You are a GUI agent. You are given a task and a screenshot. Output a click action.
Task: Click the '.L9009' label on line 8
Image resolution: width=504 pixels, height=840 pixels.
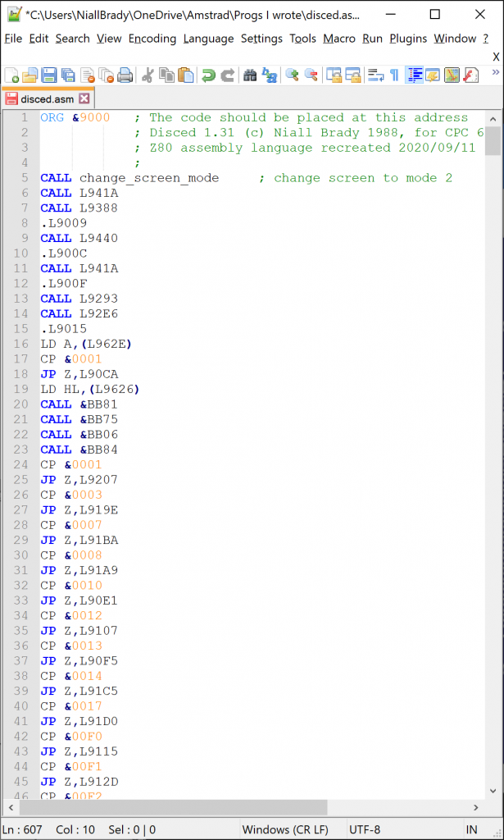pyautogui.click(x=64, y=223)
